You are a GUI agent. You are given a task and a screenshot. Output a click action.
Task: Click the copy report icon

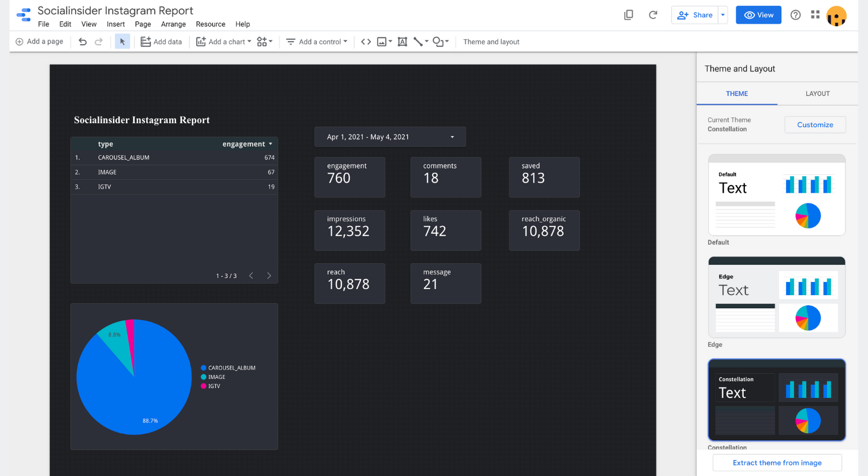pyautogui.click(x=628, y=15)
